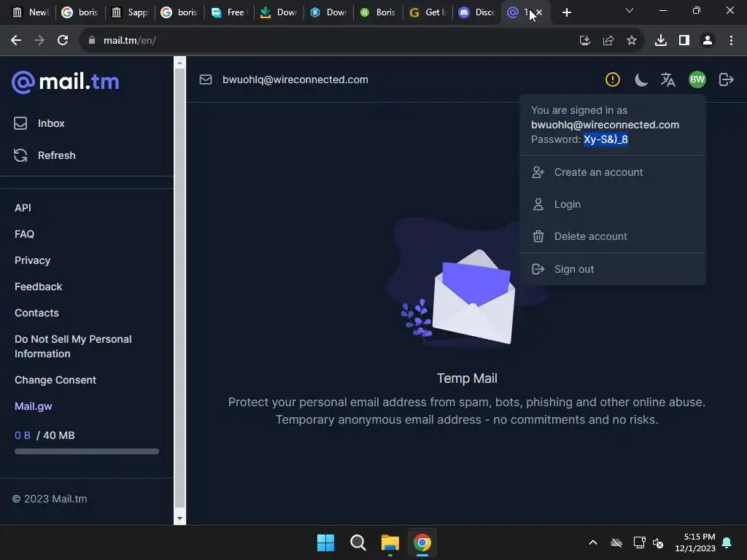Open the taskbar clock and date
The width and height of the screenshot is (747, 560).
(x=695, y=542)
